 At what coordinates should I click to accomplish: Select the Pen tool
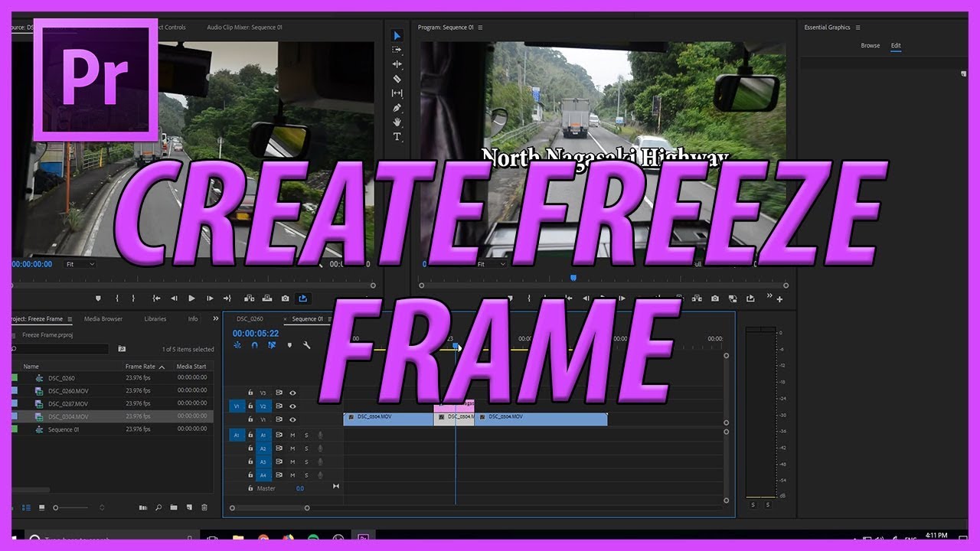point(397,107)
